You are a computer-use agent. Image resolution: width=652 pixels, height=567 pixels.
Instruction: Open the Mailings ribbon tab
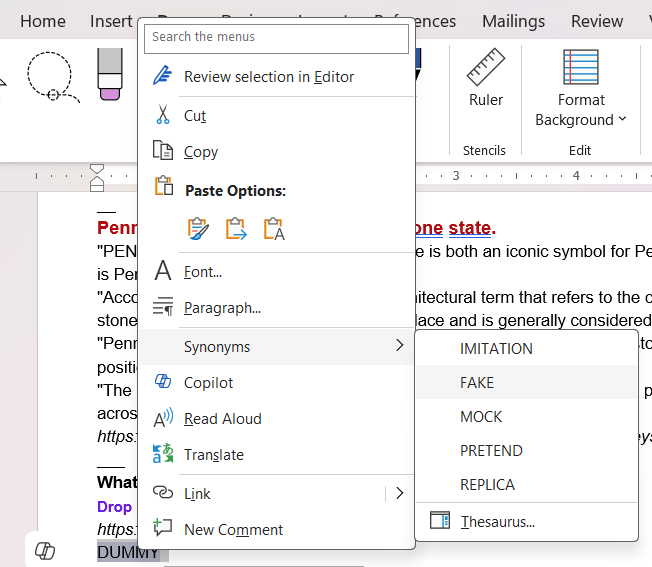[514, 21]
